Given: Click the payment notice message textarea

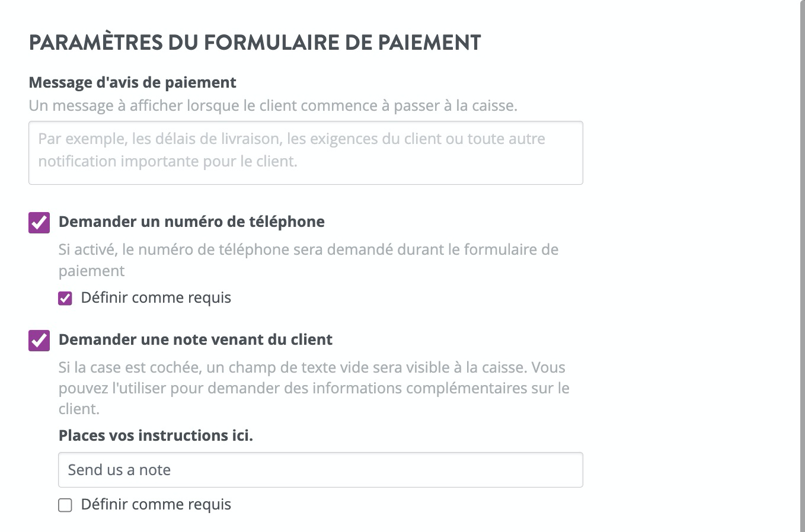Looking at the screenshot, I should pyautogui.click(x=305, y=152).
